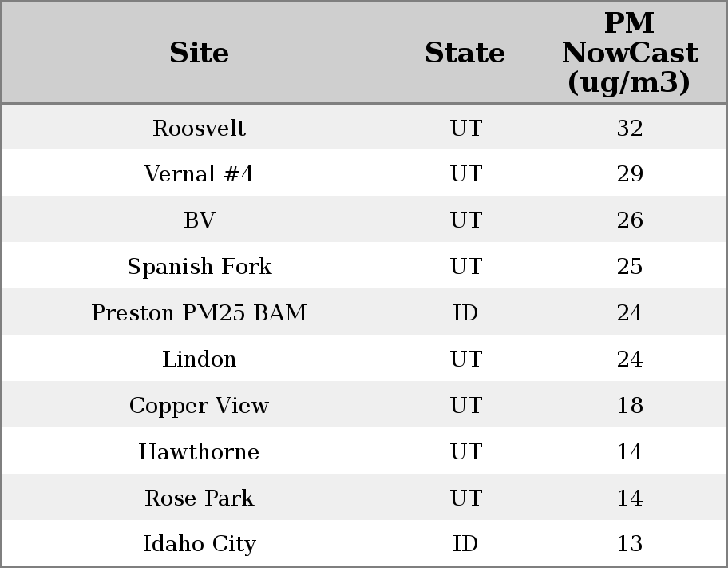Select the BV site entry

pyautogui.click(x=199, y=220)
